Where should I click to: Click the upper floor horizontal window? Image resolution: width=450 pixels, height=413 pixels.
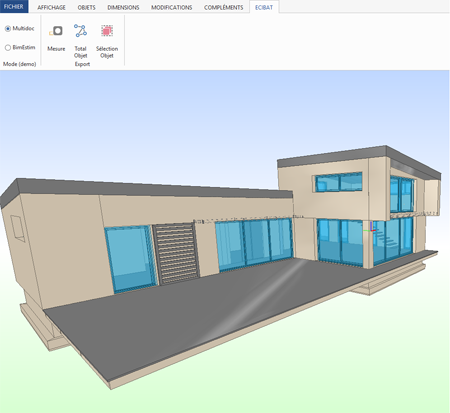pos(339,182)
